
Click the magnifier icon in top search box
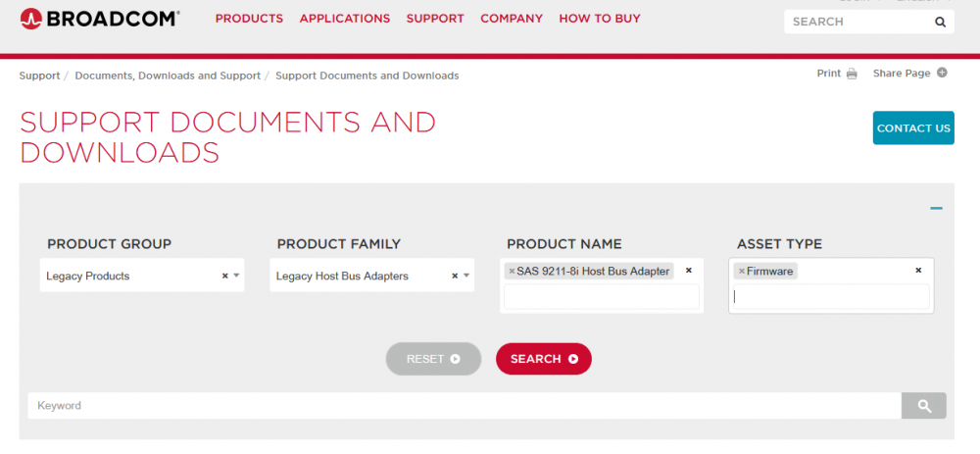(940, 22)
